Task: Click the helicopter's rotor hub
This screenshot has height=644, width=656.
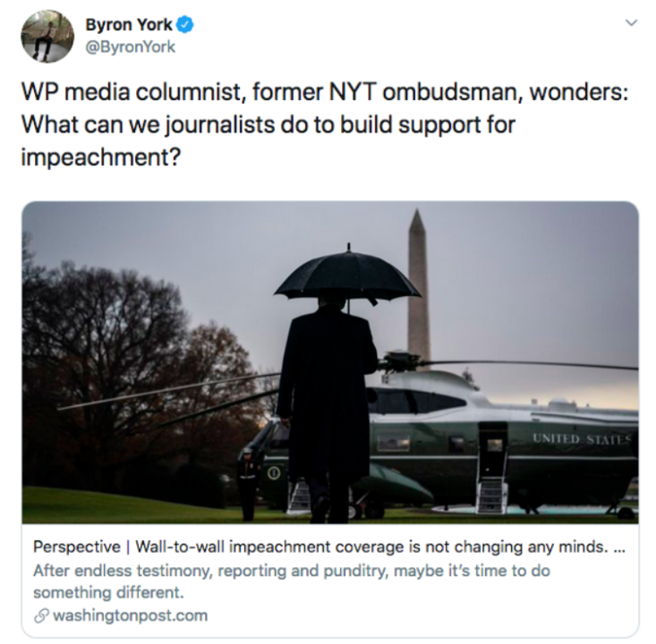Action: [402, 360]
